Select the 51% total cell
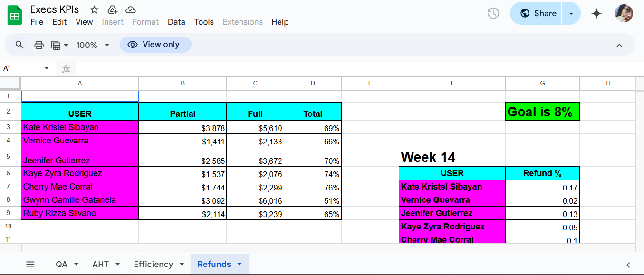Screen dimensions: 644x275 pyautogui.click(x=313, y=200)
